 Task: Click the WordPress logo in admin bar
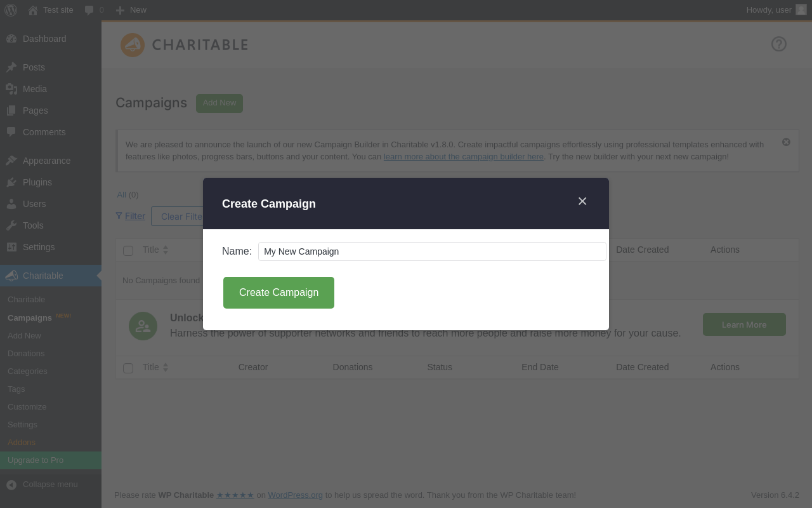coord(11,10)
